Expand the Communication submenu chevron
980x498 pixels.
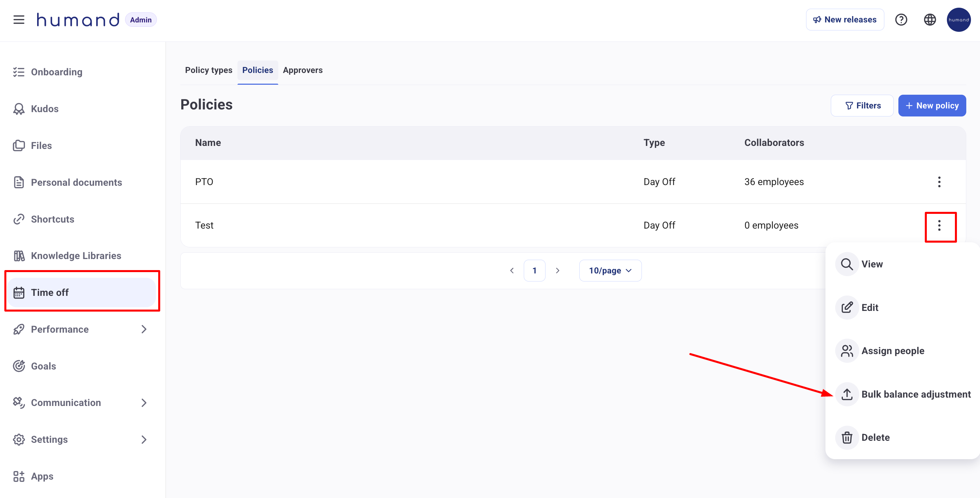pos(144,403)
